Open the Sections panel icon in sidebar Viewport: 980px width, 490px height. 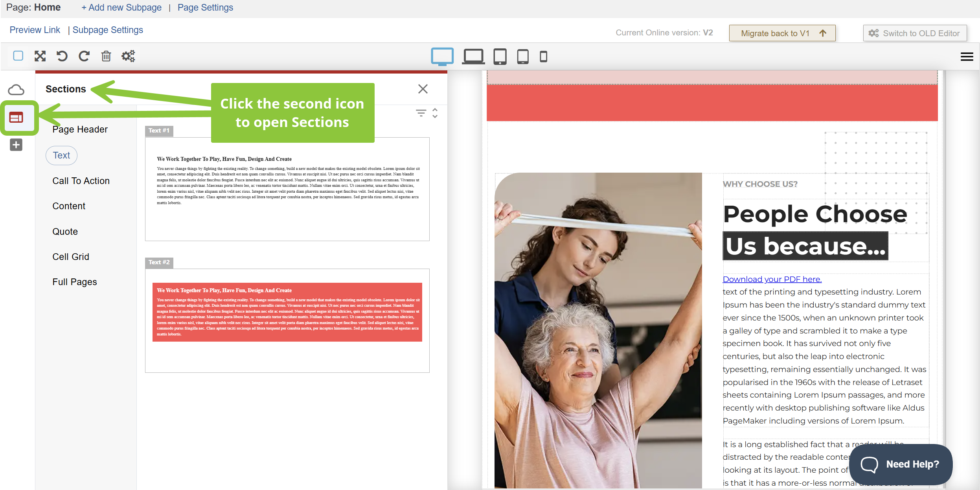point(16,117)
